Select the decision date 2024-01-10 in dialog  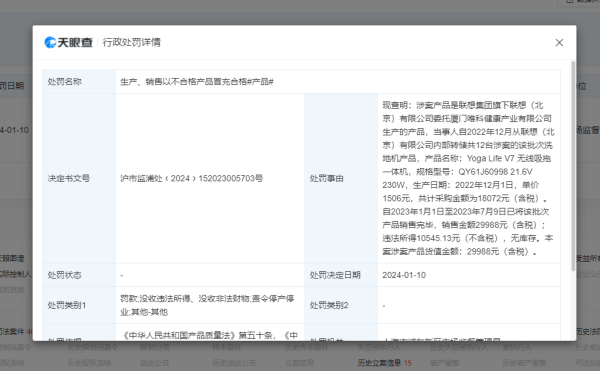pyautogui.click(x=404, y=275)
